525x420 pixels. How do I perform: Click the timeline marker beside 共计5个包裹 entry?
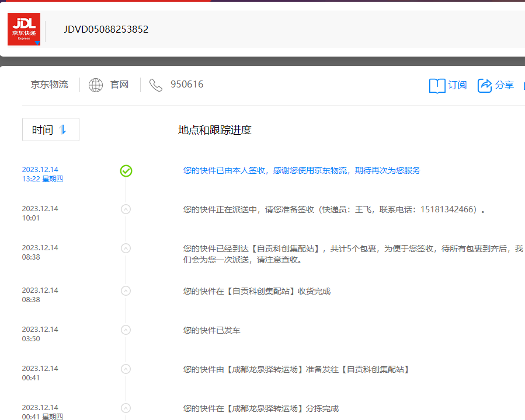[126, 249]
